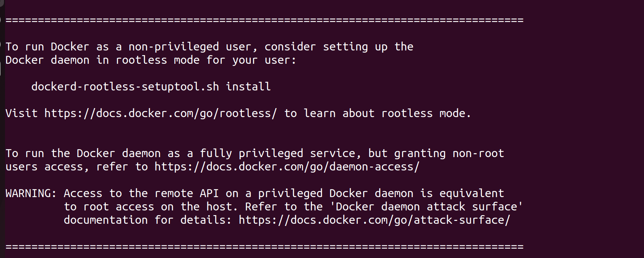
Task: Click the top equals-sign separator line
Action: click(x=265, y=20)
